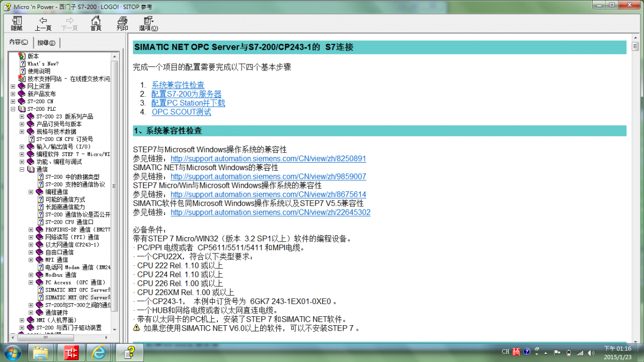The height and width of the screenshot is (362, 644).
Task: Open the S7-200 中的数据类型 topic
Action: tap(72, 177)
